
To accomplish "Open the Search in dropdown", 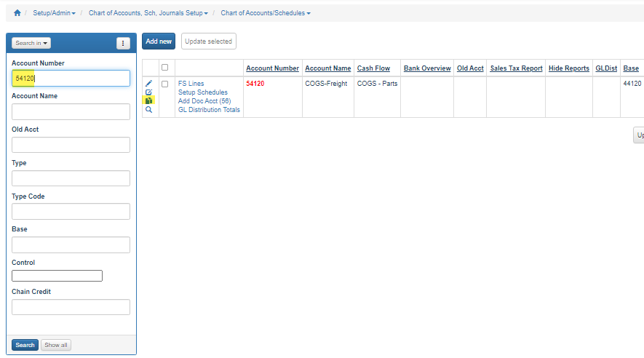I will pos(31,43).
